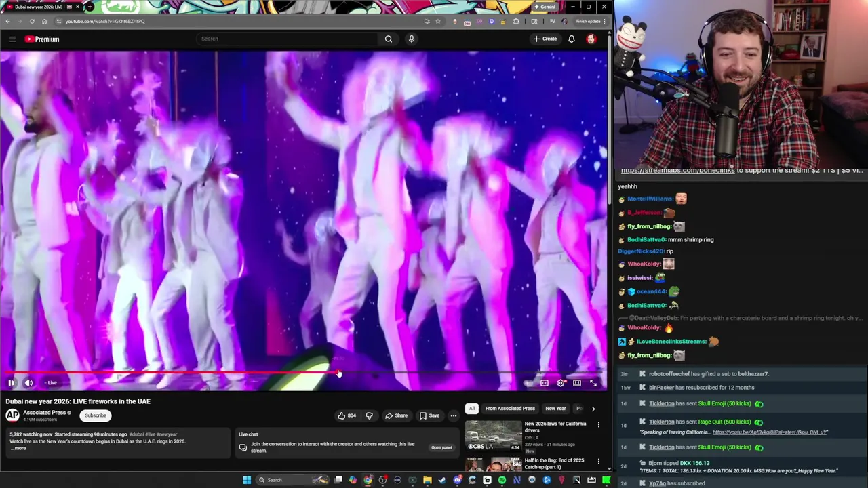868x488 pixels.
Task: Toggle autoplay switch in the player
Action: click(528, 383)
